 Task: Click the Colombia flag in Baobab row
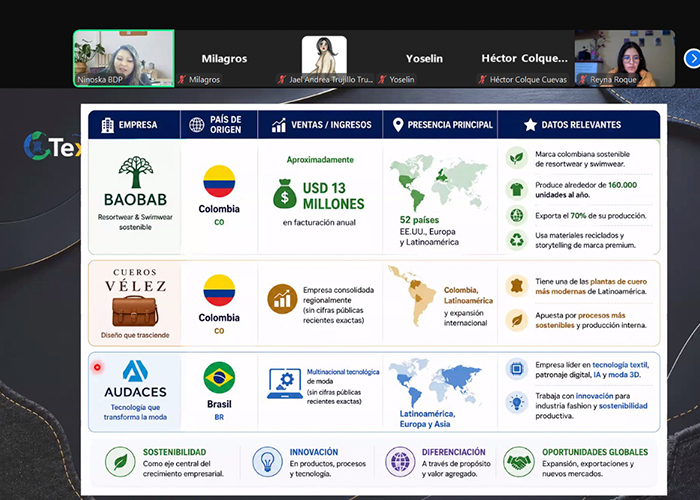[219, 181]
